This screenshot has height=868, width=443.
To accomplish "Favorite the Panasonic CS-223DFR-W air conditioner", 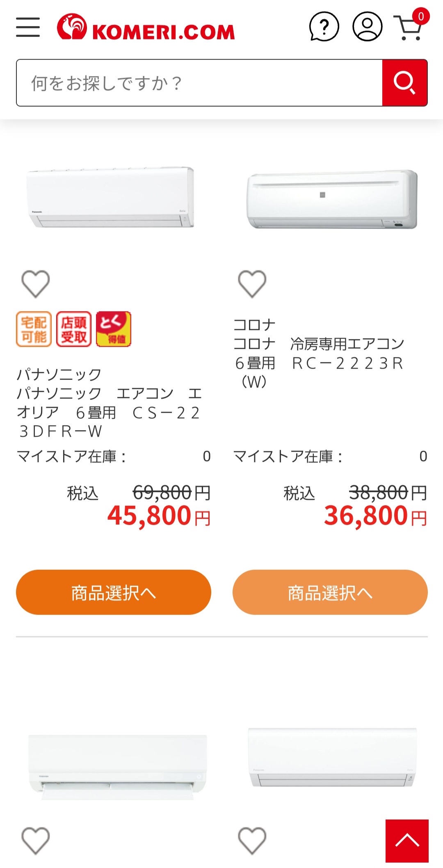I will pos(36,284).
